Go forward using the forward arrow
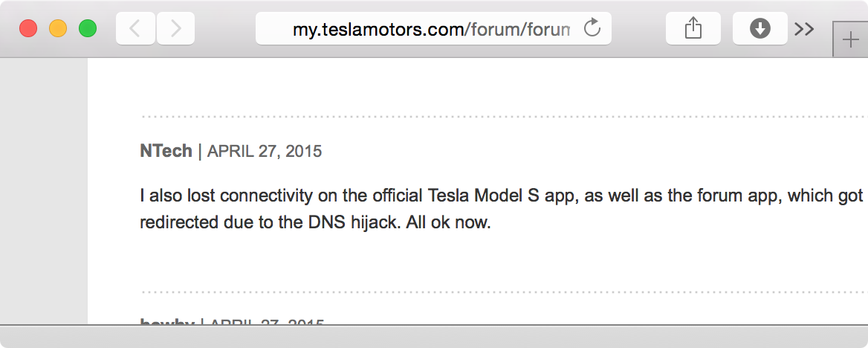This screenshot has height=348, width=868. point(175,28)
